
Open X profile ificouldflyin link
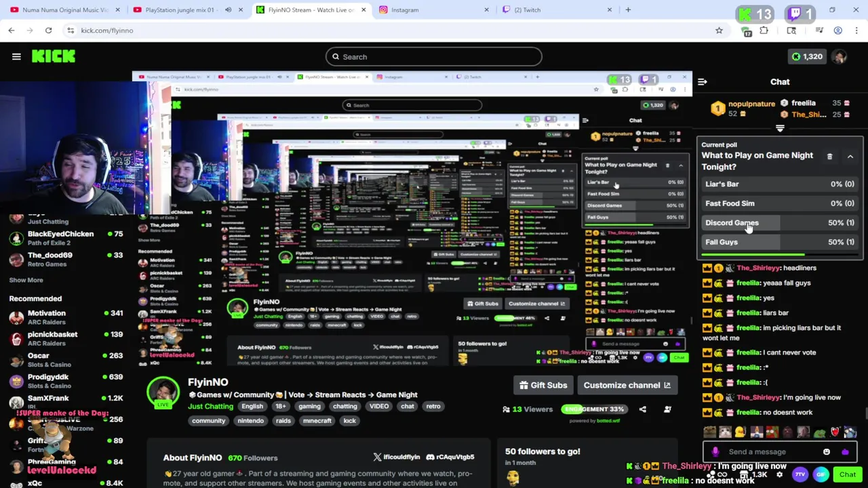[397, 457]
